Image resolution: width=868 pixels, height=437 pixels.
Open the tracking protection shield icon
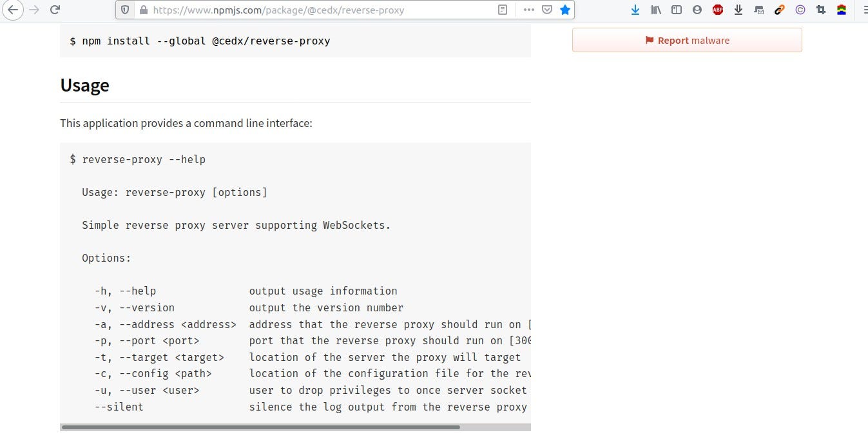pos(126,10)
